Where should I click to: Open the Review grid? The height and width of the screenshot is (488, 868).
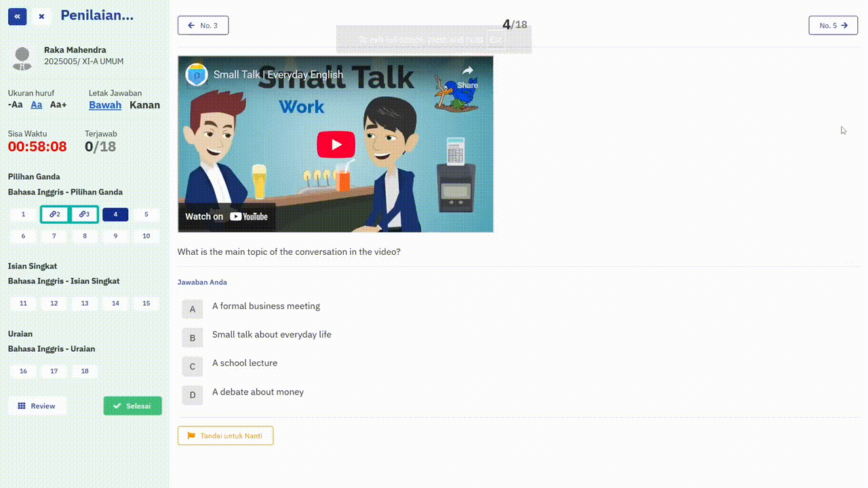(x=37, y=406)
